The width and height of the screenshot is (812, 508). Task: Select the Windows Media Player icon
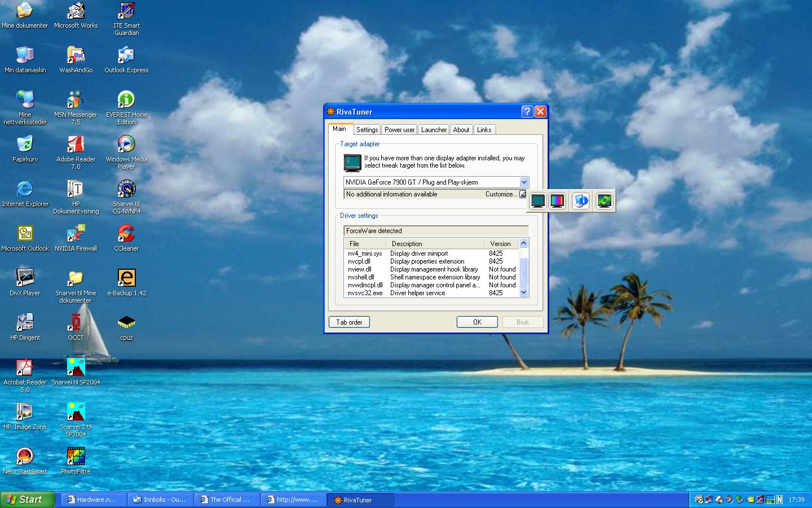point(126,152)
